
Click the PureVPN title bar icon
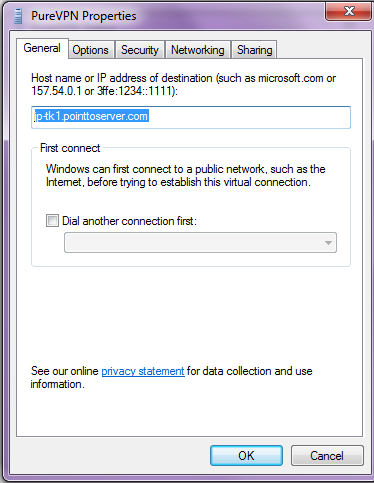pyautogui.click(x=18, y=16)
